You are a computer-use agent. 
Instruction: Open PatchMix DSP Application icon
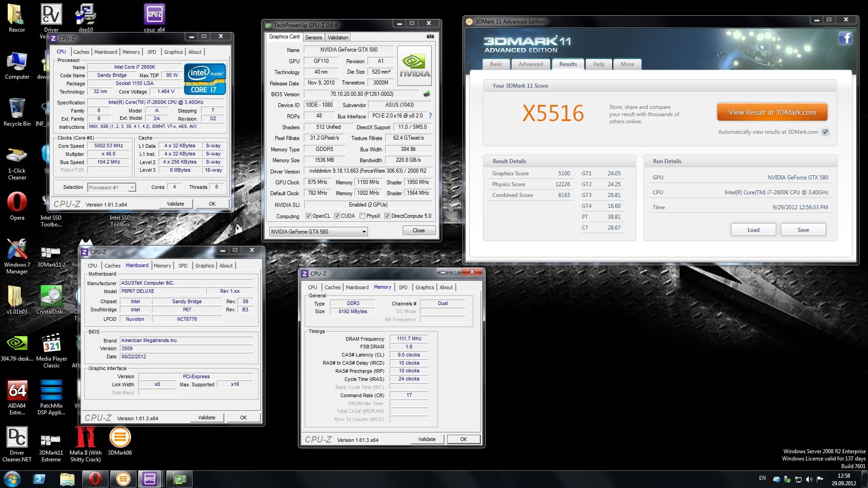click(51, 398)
